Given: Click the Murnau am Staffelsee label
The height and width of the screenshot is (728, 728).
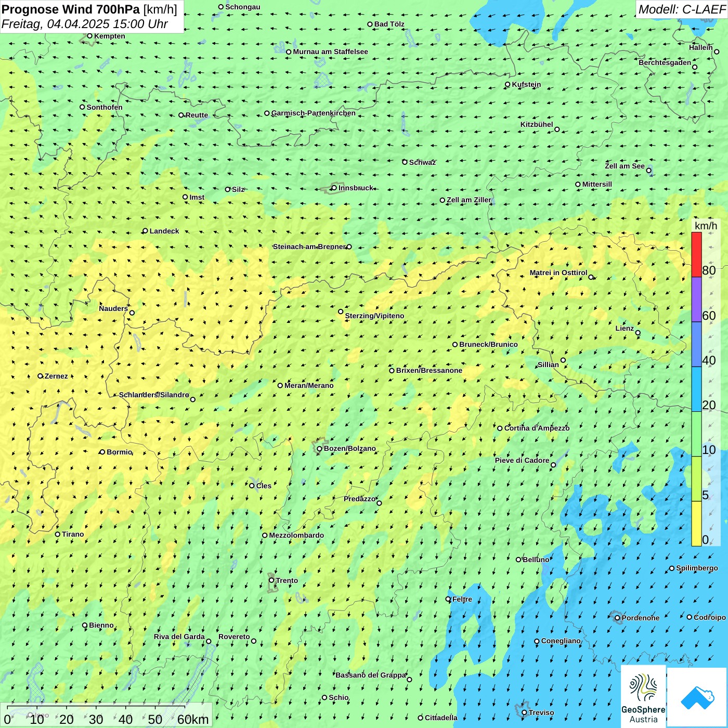Looking at the screenshot, I should [330, 51].
